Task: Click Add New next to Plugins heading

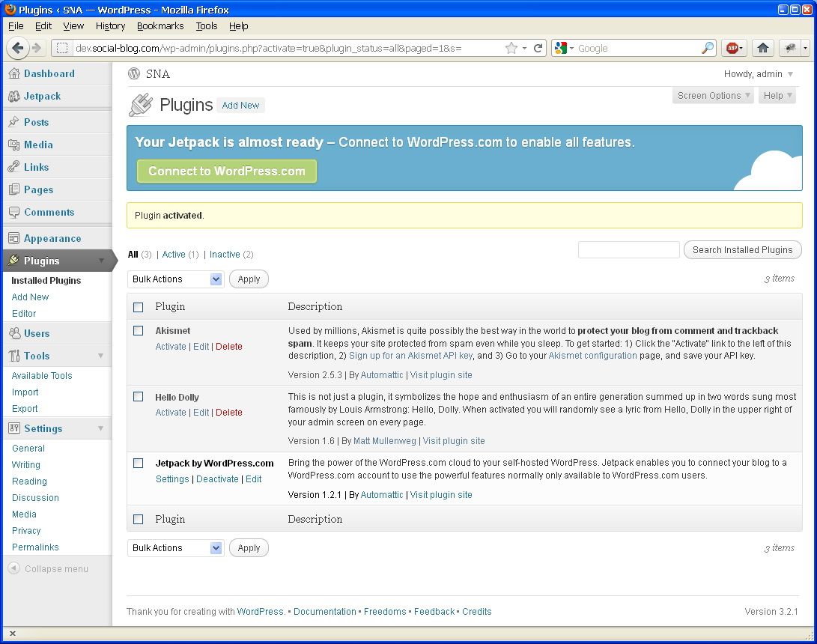Action: [x=240, y=106]
